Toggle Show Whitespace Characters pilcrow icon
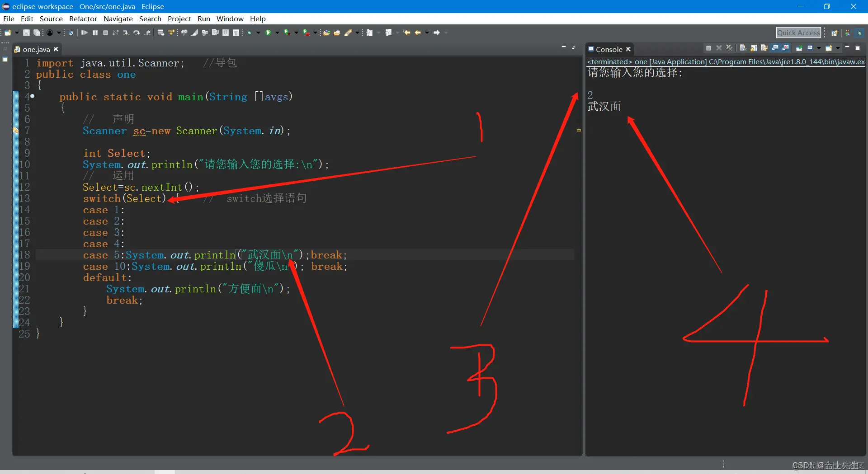This screenshot has width=868, height=474. tap(236, 33)
